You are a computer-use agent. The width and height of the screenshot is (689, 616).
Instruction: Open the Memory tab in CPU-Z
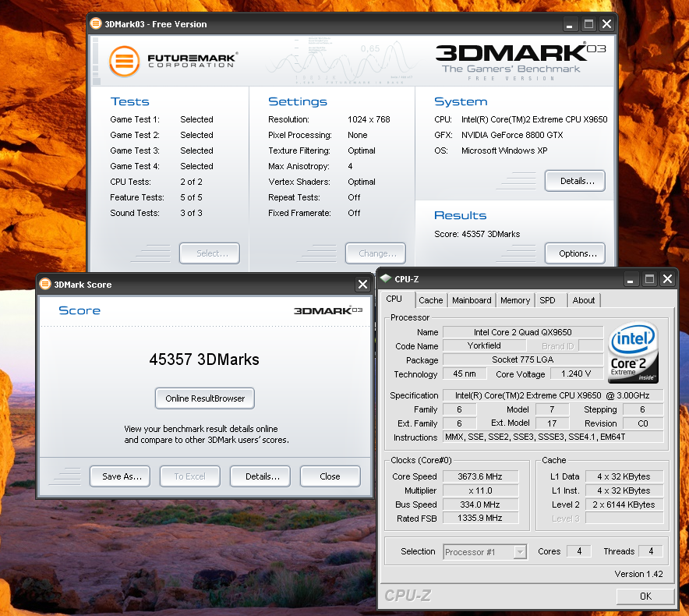[515, 300]
